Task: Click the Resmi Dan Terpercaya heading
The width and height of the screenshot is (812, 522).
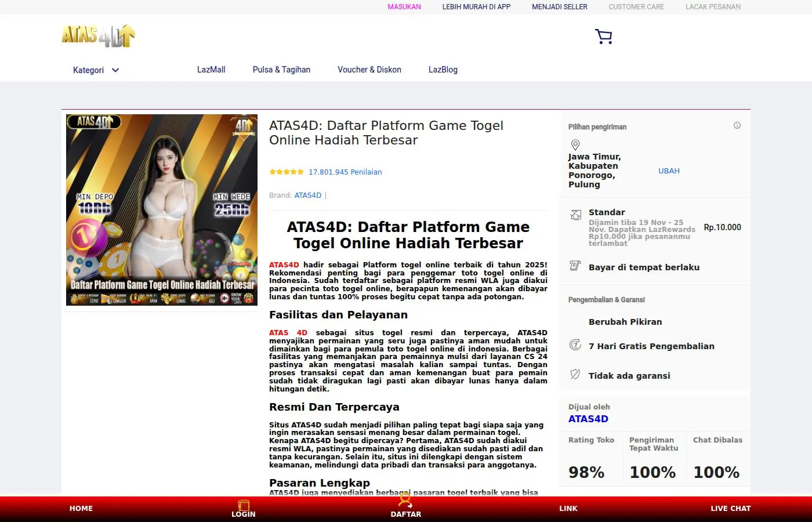Action: [334, 407]
